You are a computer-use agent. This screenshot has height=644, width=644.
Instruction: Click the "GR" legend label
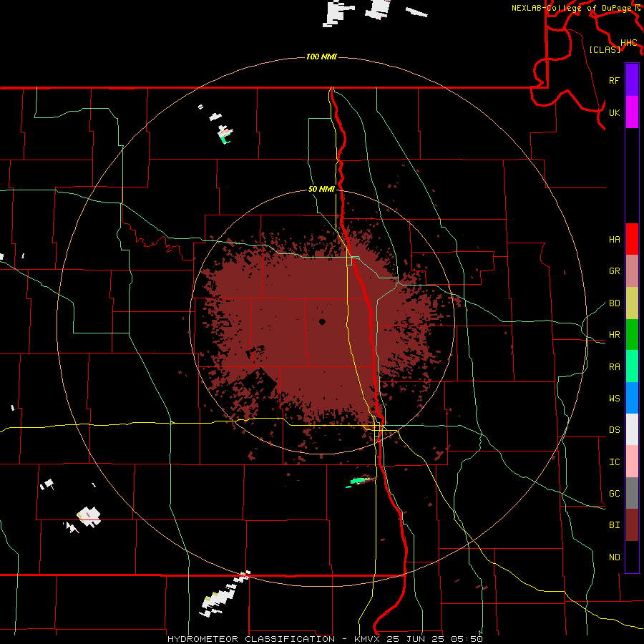614,271
